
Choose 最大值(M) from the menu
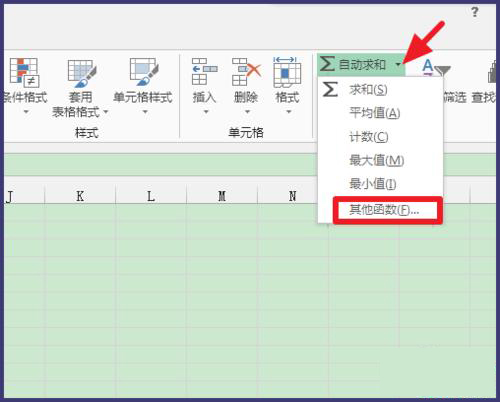coord(380,161)
